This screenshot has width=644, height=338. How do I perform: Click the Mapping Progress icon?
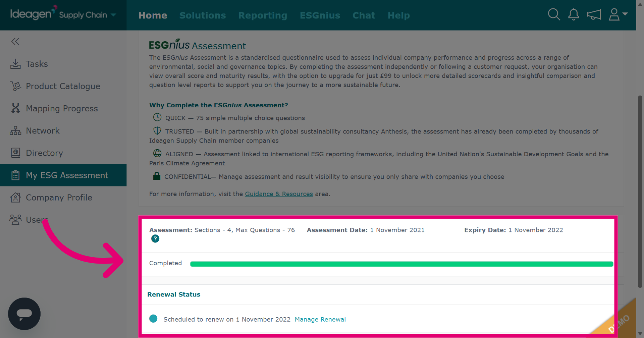15,108
